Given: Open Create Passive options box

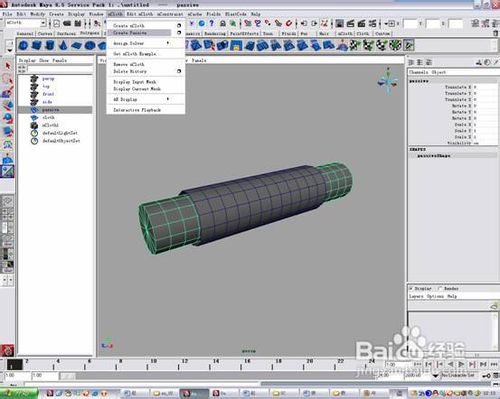Looking at the screenshot, I should pos(179,33).
